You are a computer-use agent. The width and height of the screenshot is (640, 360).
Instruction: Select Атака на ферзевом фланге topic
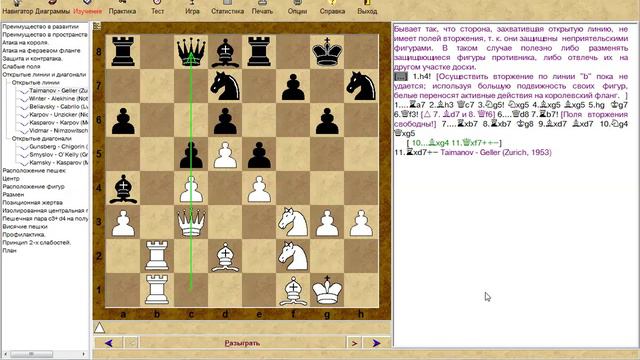coord(41,51)
